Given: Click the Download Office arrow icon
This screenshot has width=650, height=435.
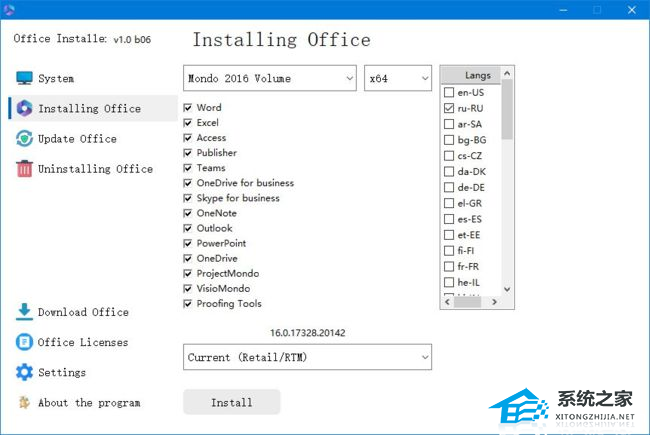Looking at the screenshot, I should (x=24, y=312).
